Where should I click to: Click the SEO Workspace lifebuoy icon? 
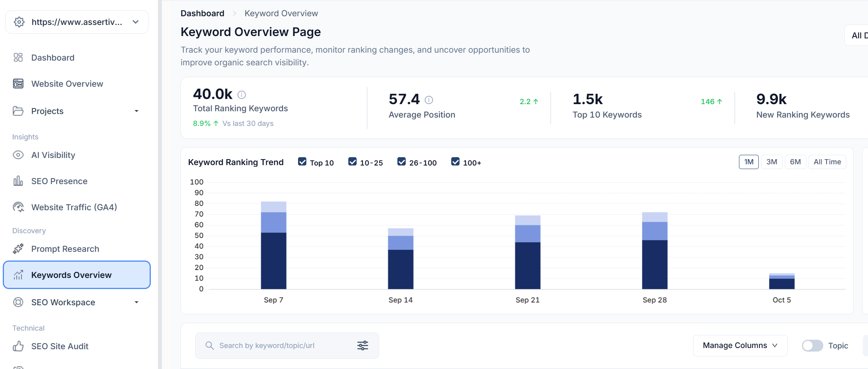click(18, 302)
